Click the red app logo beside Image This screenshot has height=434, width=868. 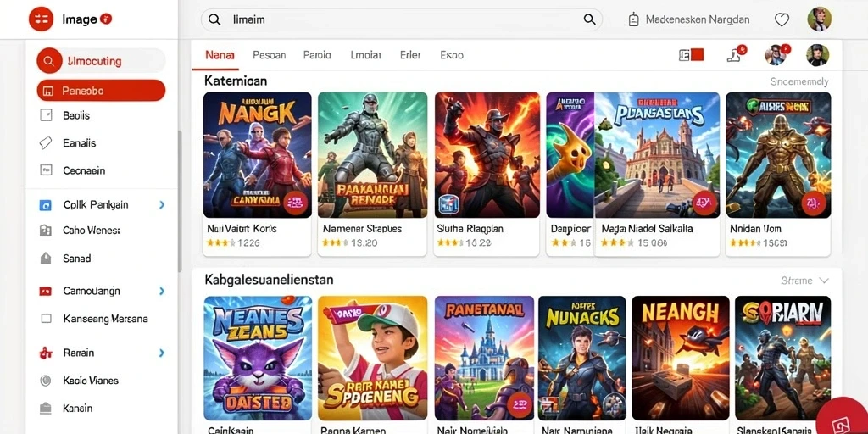click(41, 19)
